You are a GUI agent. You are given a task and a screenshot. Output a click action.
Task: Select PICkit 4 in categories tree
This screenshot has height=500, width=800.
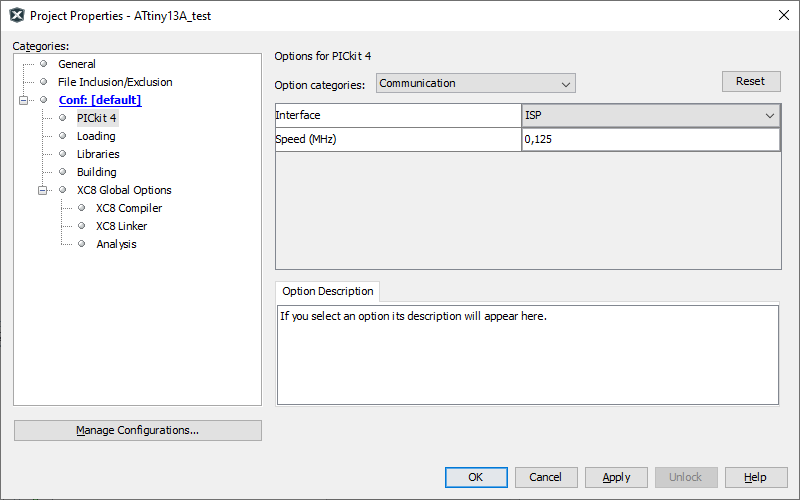click(97, 118)
